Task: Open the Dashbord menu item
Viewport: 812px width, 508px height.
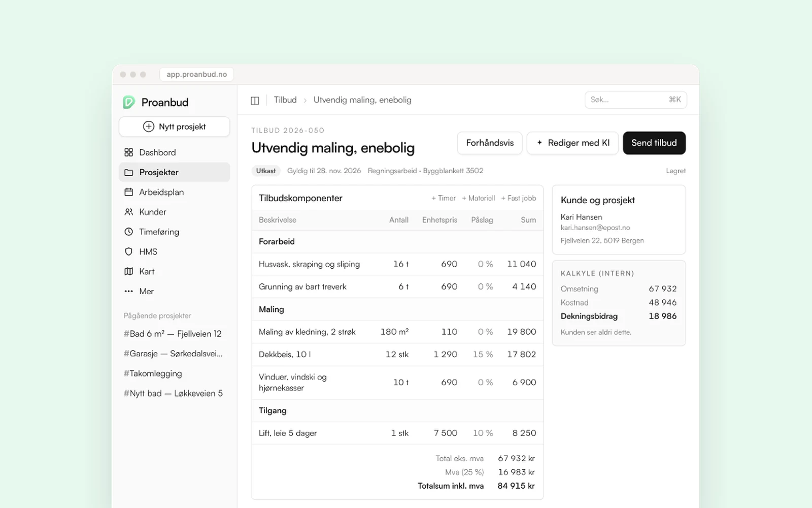Action: (x=174, y=152)
